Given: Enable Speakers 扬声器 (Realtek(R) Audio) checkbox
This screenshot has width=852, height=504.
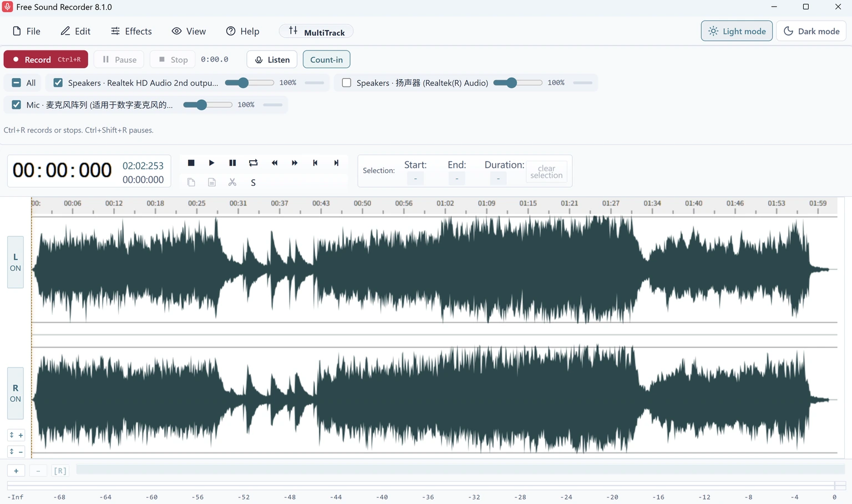Looking at the screenshot, I should (347, 83).
